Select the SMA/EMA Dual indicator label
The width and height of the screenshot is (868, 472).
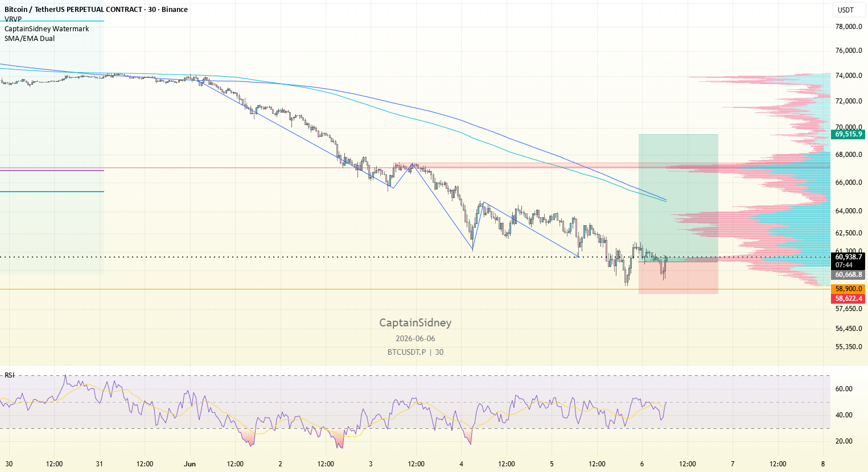[x=30, y=39]
